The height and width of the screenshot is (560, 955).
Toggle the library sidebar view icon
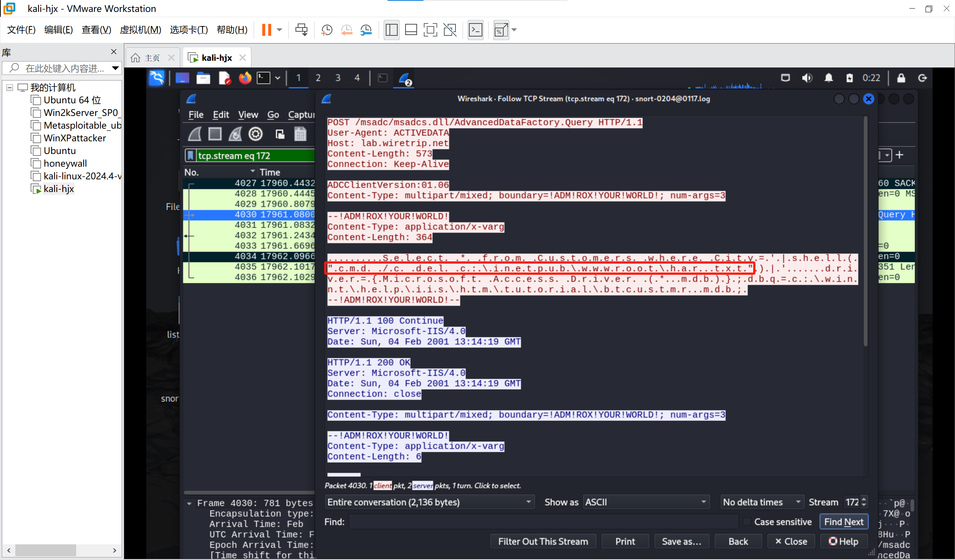click(x=391, y=29)
